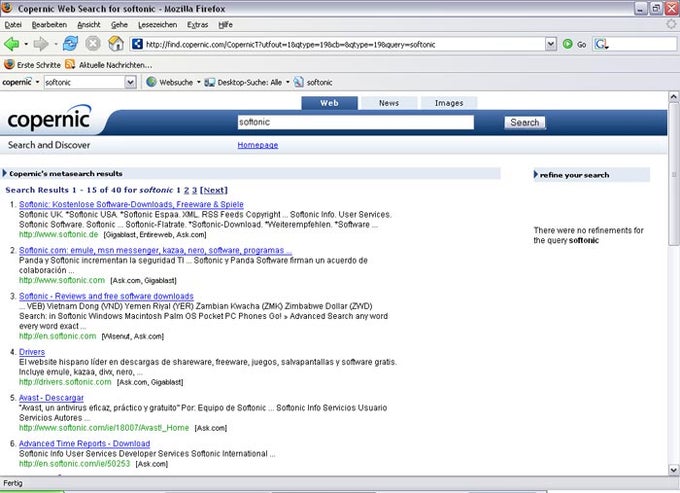The height and width of the screenshot is (493, 680).
Task: Switch to the News tab
Action: point(389,103)
